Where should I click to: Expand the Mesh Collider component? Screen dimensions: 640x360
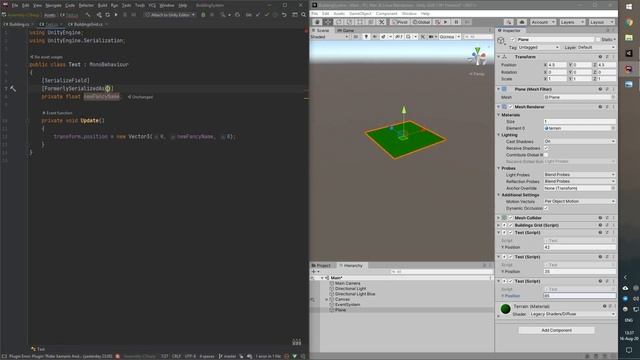click(x=499, y=218)
